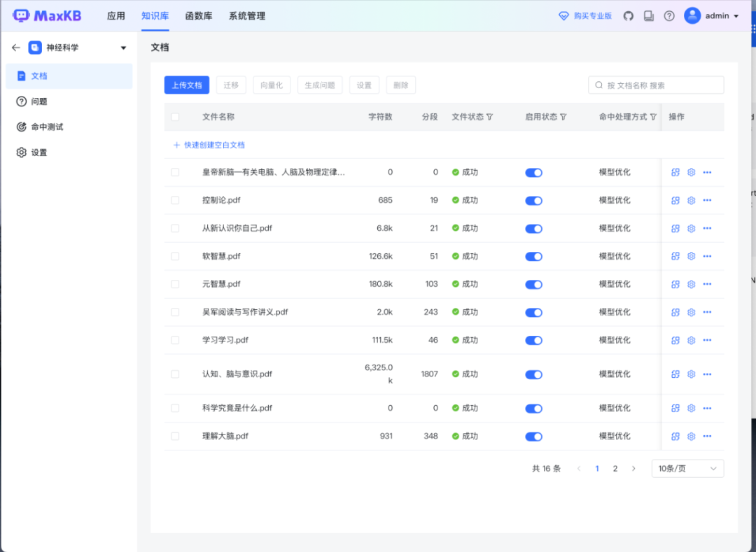Screen dimensions: 756x552
Task: Disable the toggle for 认知、脑与意识.pdf
Action: click(x=533, y=375)
